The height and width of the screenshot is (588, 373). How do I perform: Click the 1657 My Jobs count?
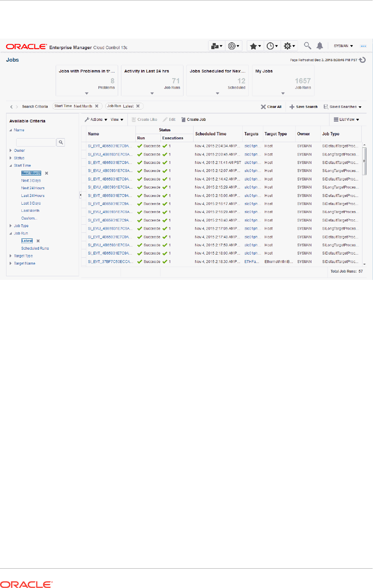click(302, 81)
